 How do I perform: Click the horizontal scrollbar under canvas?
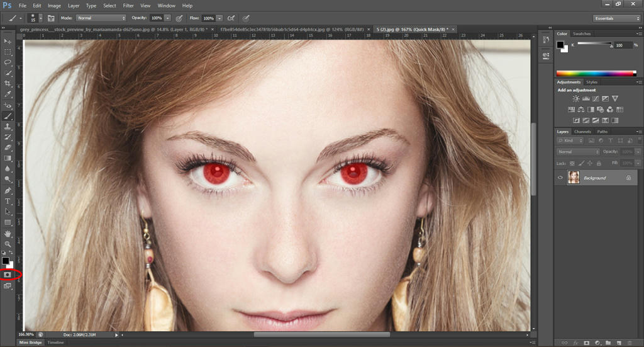pos(321,334)
